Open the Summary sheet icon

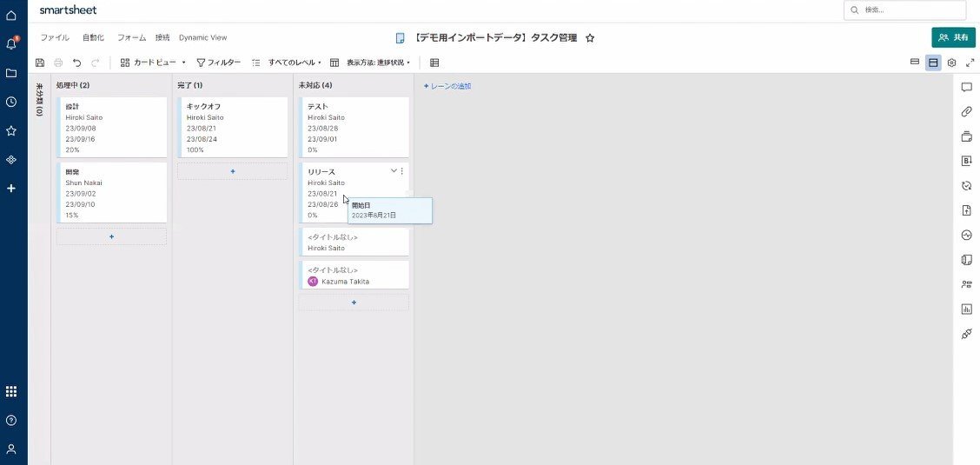pyautogui.click(x=967, y=259)
